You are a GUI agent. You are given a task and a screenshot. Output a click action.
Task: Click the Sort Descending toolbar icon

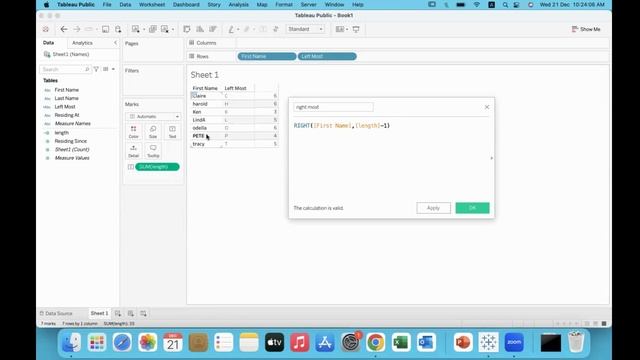click(x=213, y=29)
